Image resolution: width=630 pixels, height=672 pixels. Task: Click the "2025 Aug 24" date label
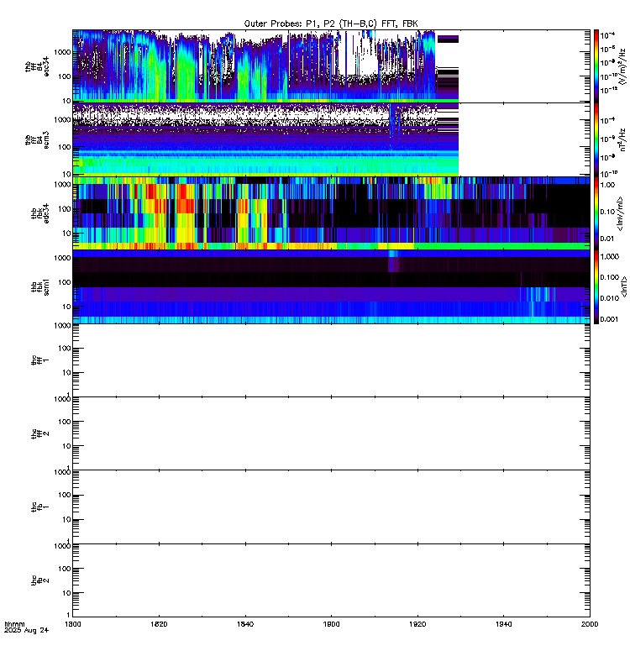click(27, 631)
